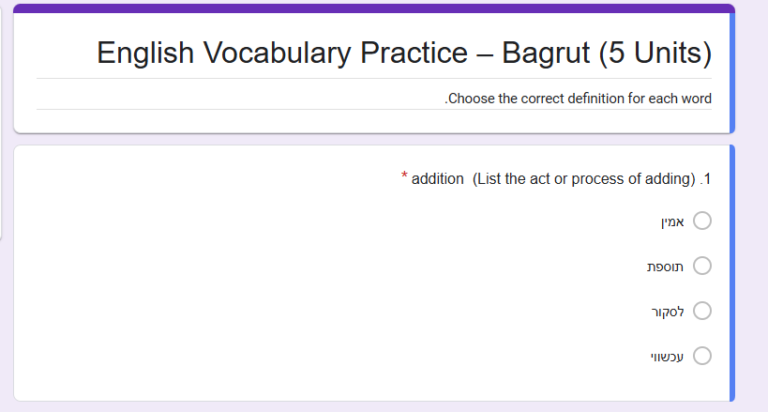Click the אמין answer label text
Image resolution: width=768 pixels, height=412 pixels.
tap(671, 221)
